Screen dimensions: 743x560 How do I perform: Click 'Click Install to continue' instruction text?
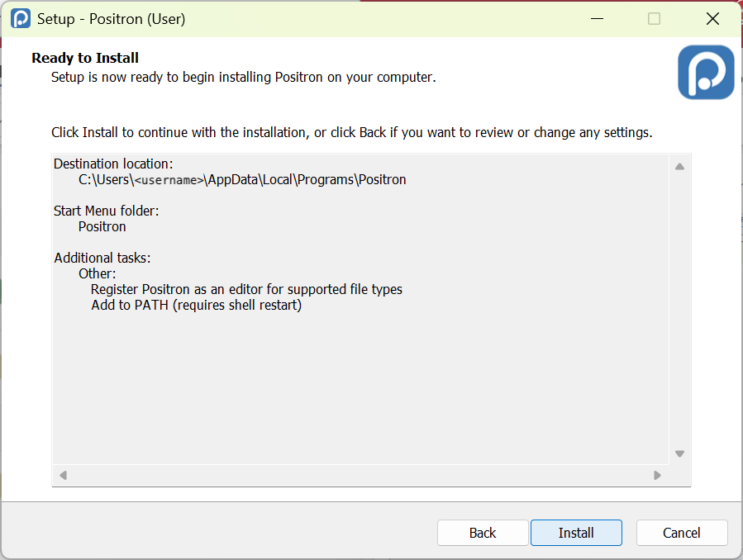[351, 132]
